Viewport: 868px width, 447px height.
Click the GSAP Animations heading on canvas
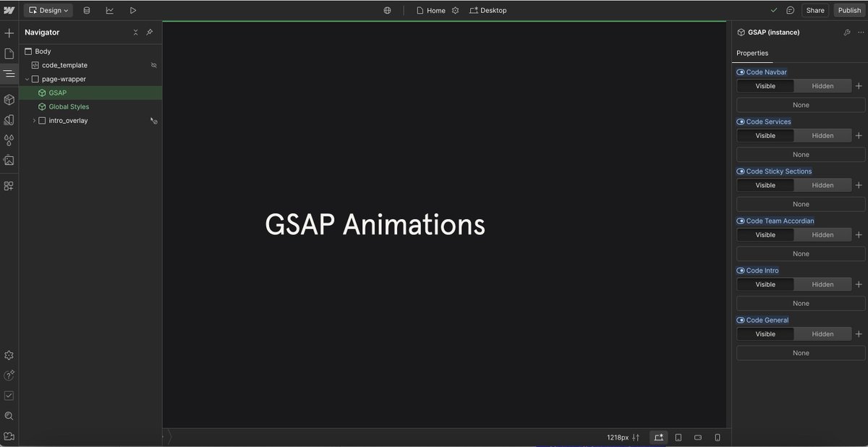tap(375, 224)
